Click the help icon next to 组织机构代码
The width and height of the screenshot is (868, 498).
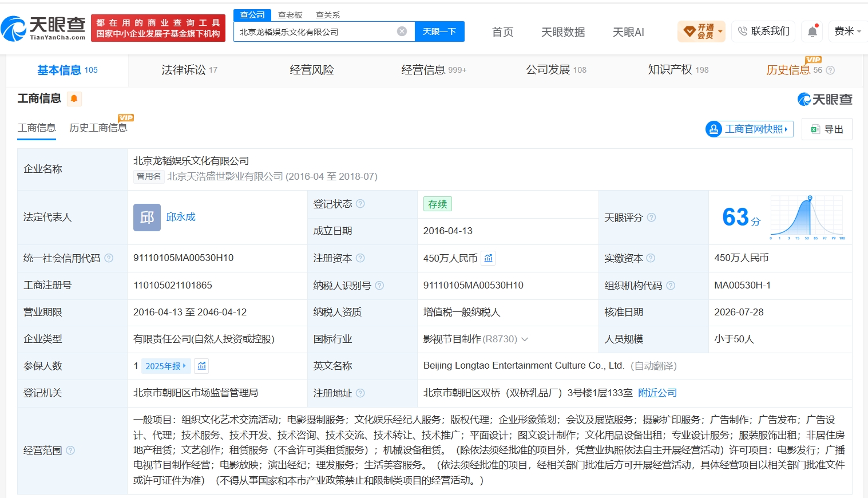click(x=671, y=286)
